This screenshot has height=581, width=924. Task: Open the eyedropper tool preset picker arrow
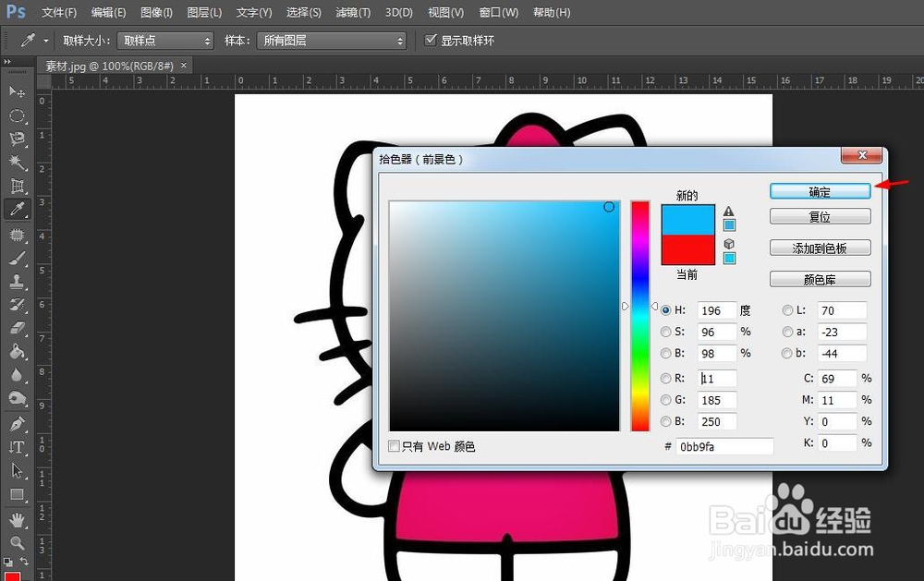coord(46,41)
